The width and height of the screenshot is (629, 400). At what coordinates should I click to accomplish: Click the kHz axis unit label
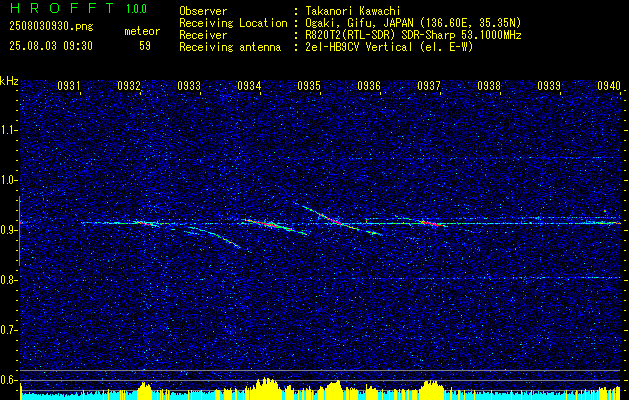[9, 81]
